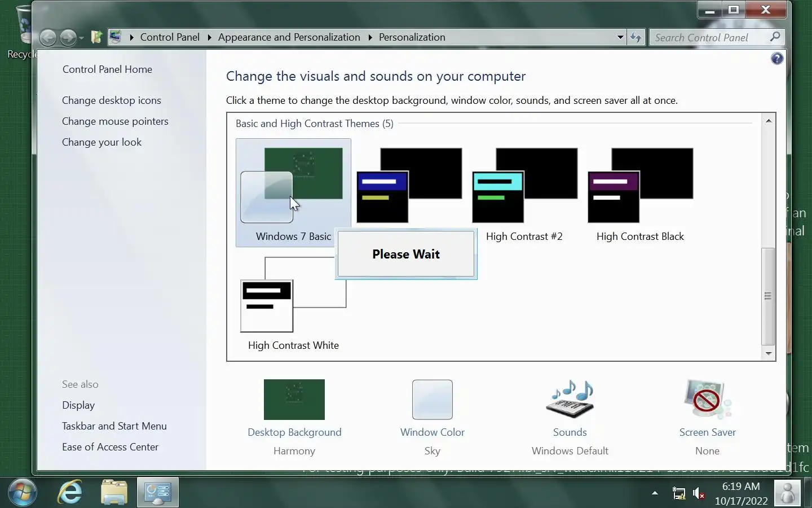This screenshot has height=508, width=812.
Task: Open the Help question mark icon
Action: pos(777,59)
